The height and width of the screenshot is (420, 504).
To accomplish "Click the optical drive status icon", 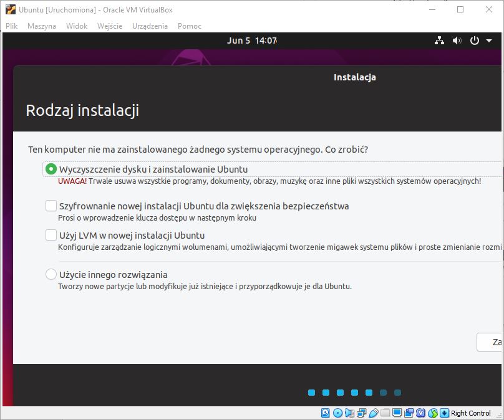I will point(337,413).
